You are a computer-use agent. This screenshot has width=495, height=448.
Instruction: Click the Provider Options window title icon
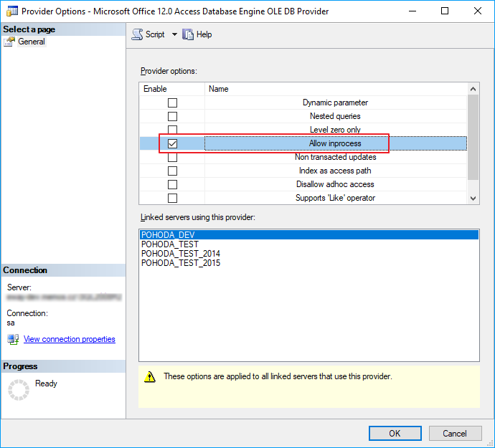(x=12, y=11)
